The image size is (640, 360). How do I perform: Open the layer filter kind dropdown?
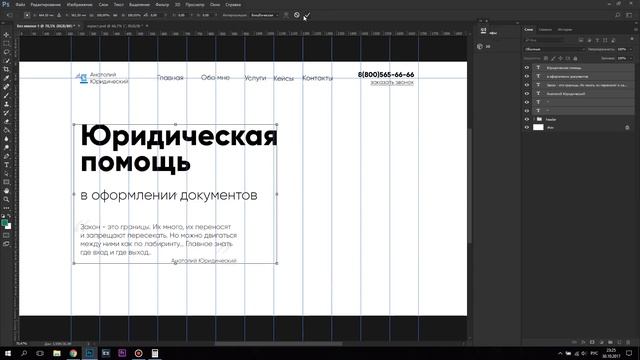point(545,40)
